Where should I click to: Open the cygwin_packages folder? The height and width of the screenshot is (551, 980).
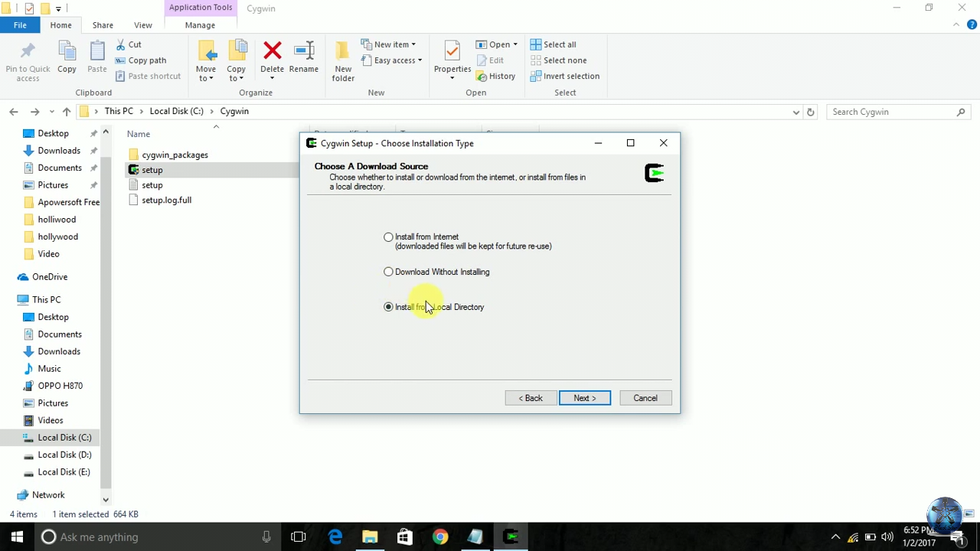[x=175, y=155]
